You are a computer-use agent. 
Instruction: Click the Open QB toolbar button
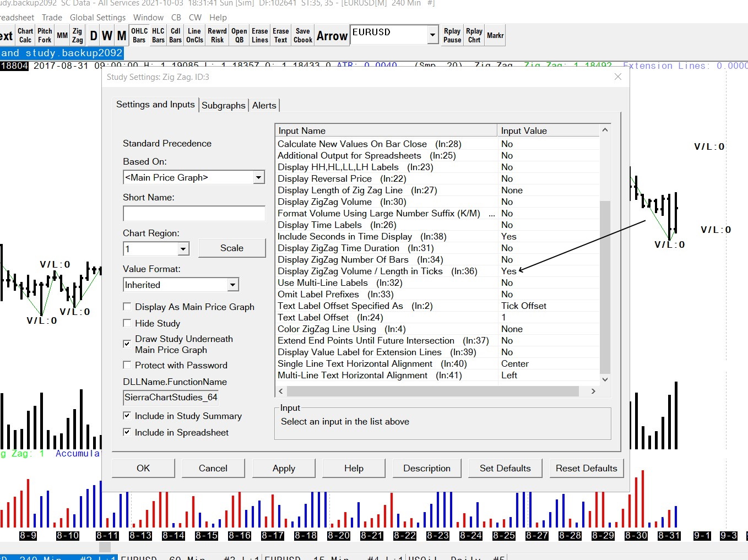[239, 35]
